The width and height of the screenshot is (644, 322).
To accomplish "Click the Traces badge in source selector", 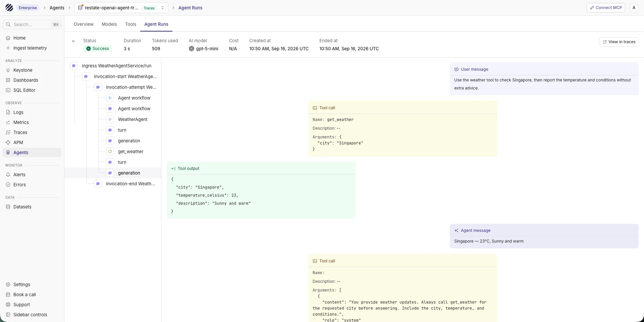I will (149, 8).
